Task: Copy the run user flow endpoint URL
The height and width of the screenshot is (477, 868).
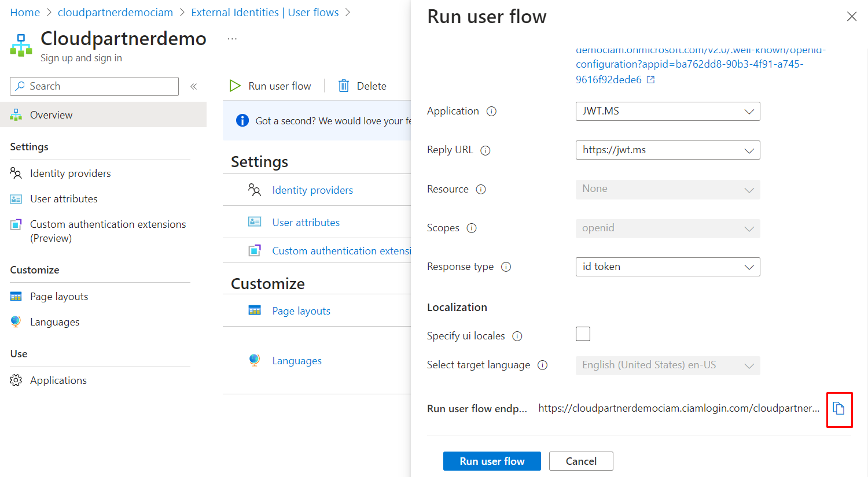Action: point(838,409)
